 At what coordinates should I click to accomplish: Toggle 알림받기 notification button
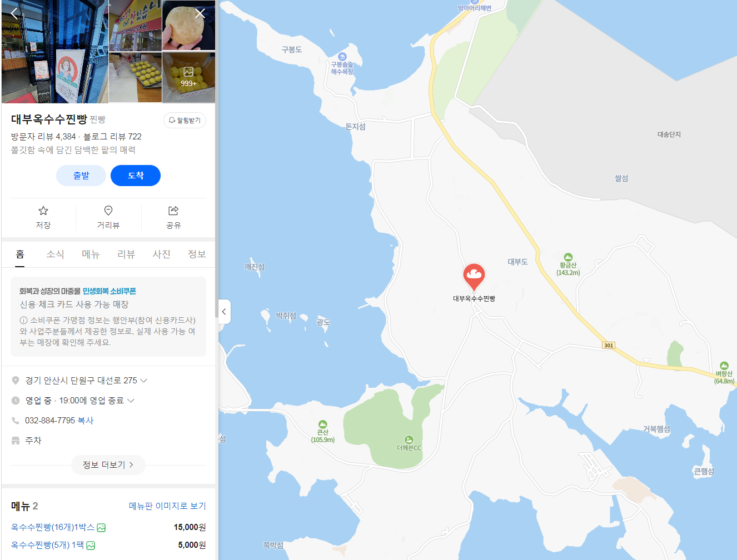pos(185,120)
